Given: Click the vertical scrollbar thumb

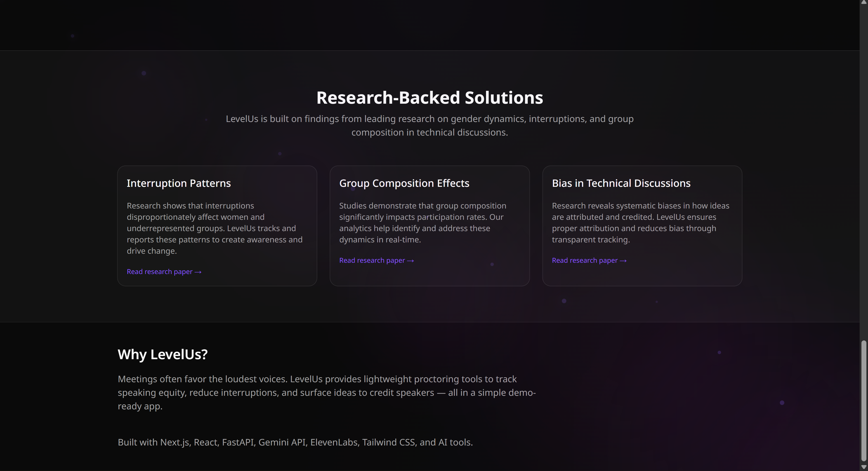Looking at the screenshot, I should (864, 401).
